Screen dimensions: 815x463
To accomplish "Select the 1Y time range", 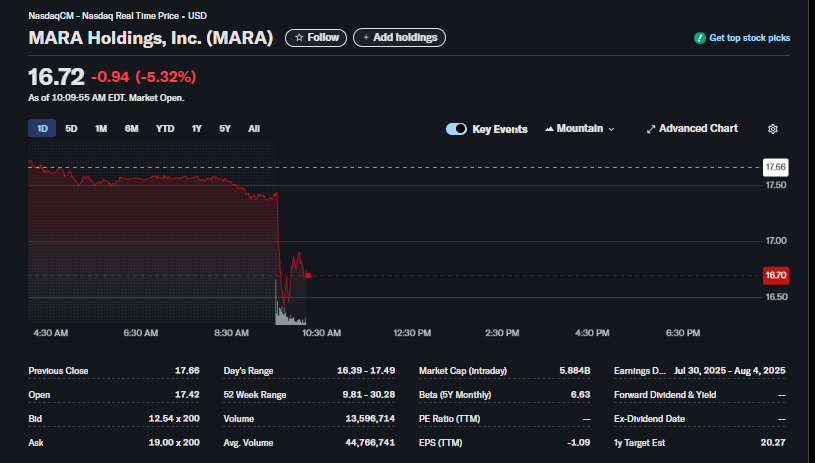I will point(196,128).
